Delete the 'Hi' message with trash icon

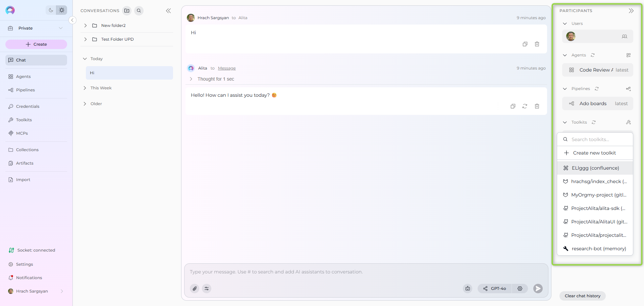click(x=537, y=44)
